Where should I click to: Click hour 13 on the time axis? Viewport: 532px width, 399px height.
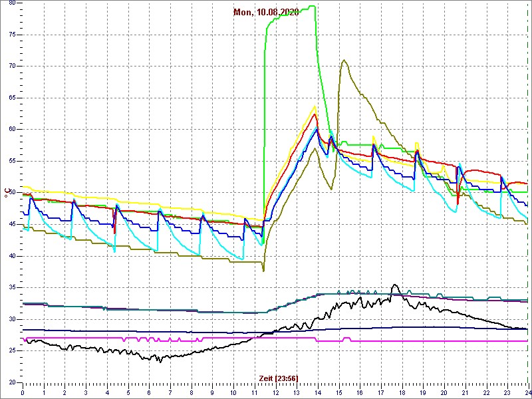(296, 392)
